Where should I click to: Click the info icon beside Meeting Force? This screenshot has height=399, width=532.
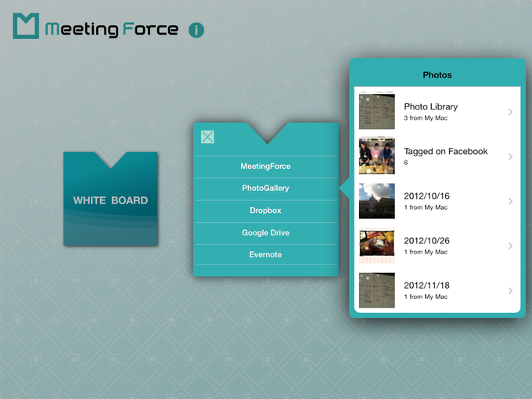tap(196, 30)
